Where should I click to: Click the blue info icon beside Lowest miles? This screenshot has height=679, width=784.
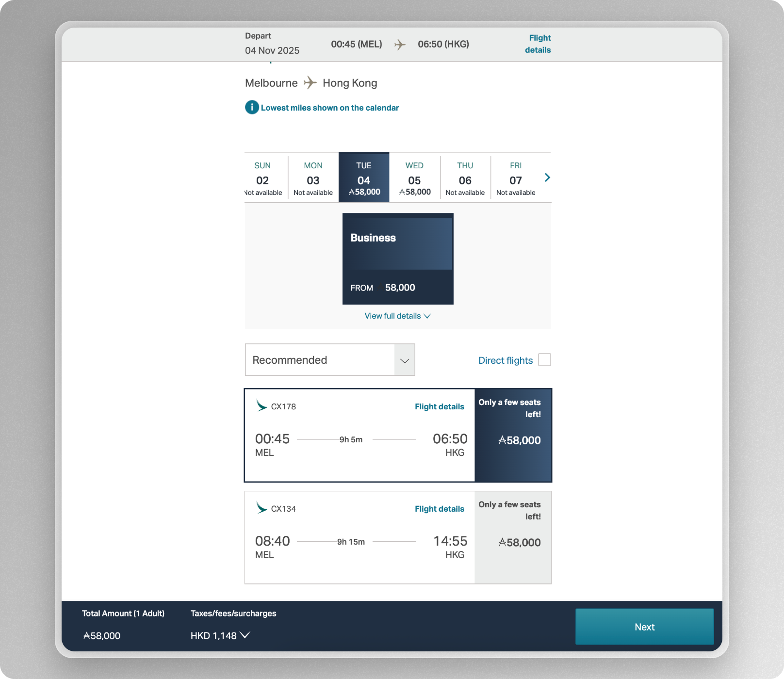click(252, 107)
